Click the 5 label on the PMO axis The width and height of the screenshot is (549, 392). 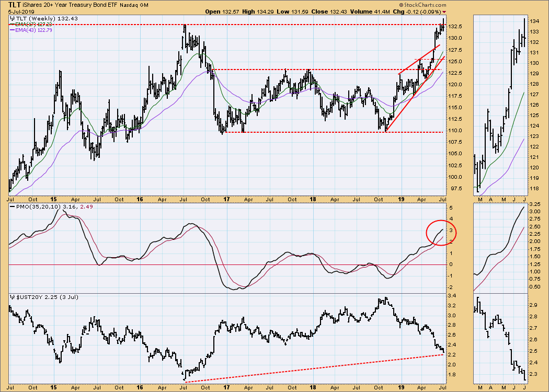pyautogui.click(x=451, y=207)
